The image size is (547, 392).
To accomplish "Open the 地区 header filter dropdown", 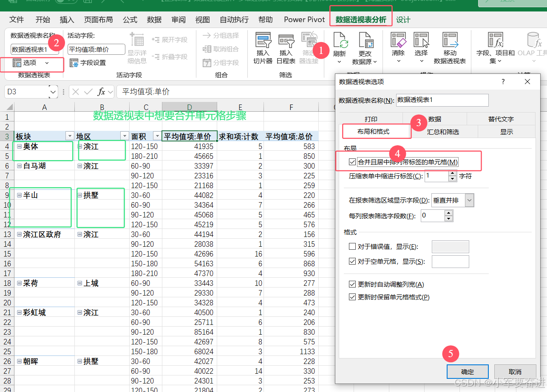I will [125, 136].
